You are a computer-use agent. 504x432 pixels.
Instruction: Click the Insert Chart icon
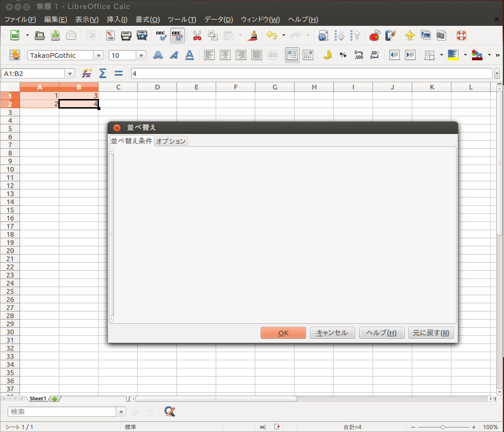pyautogui.click(x=374, y=36)
